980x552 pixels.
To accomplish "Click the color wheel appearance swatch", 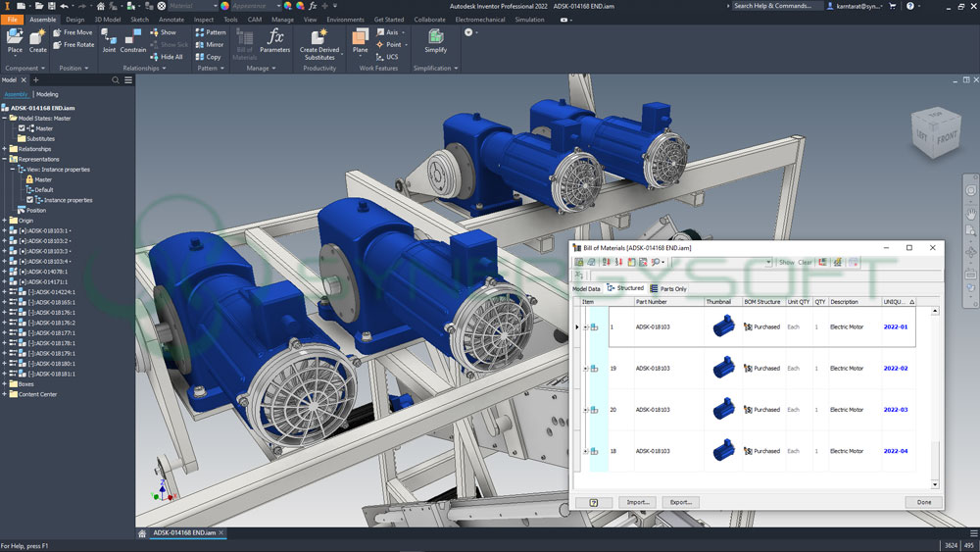I will (x=224, y=6).
